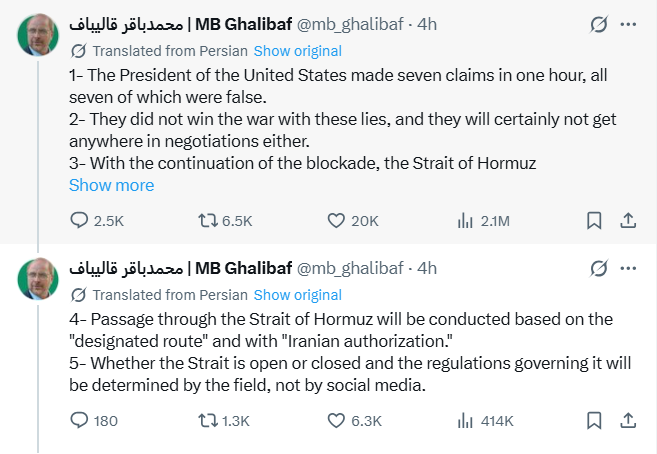
Task: Open MB Ghalibaf avatar on first tweet
Action: pyautogui.click(x=38, y=36)
